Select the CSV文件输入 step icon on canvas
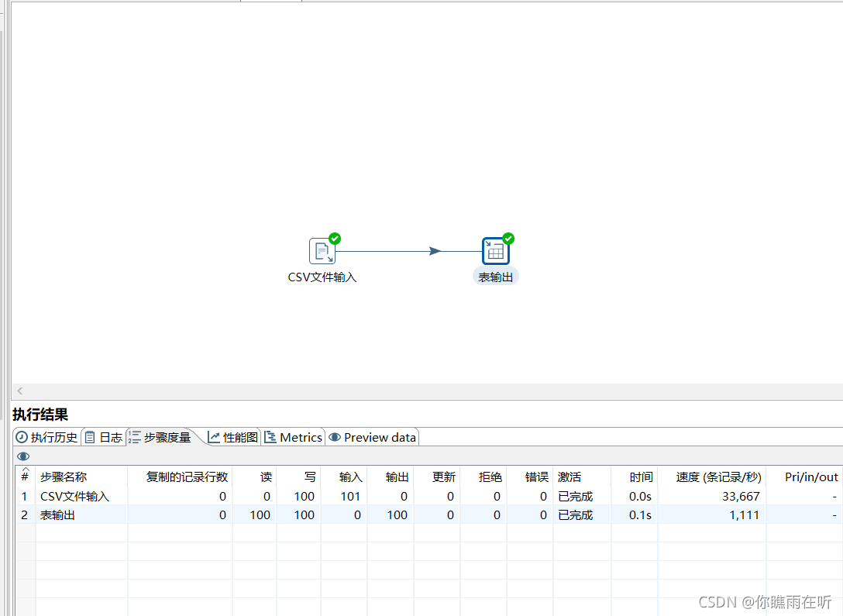The height and width of the screenshot is (616, 843). tap(322, 250)
